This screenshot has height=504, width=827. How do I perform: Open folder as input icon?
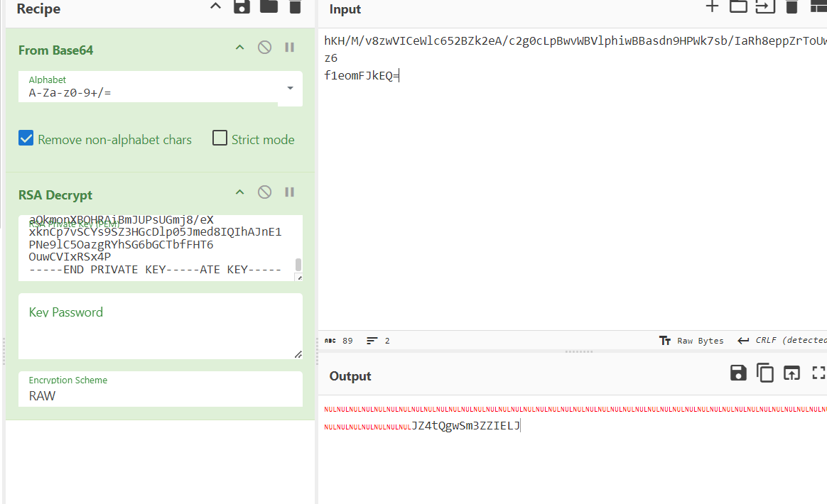pyautogui.click(x=738, y=6)
